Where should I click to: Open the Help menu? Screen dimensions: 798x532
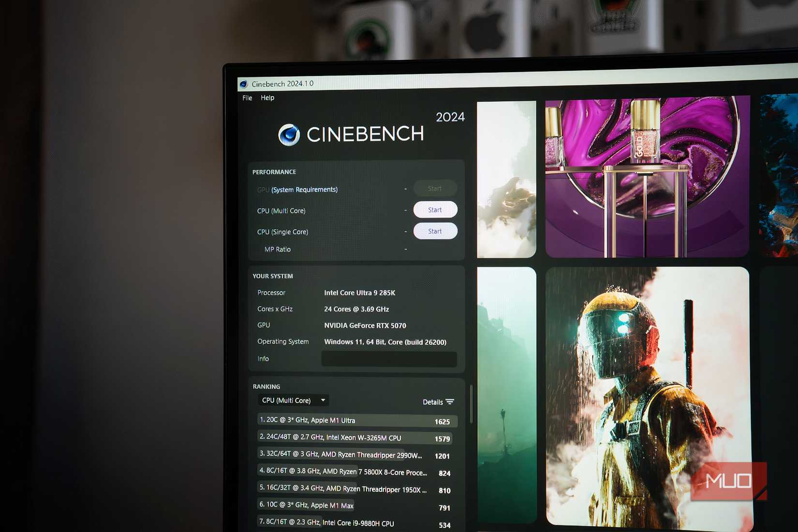(x=267, y=98)
